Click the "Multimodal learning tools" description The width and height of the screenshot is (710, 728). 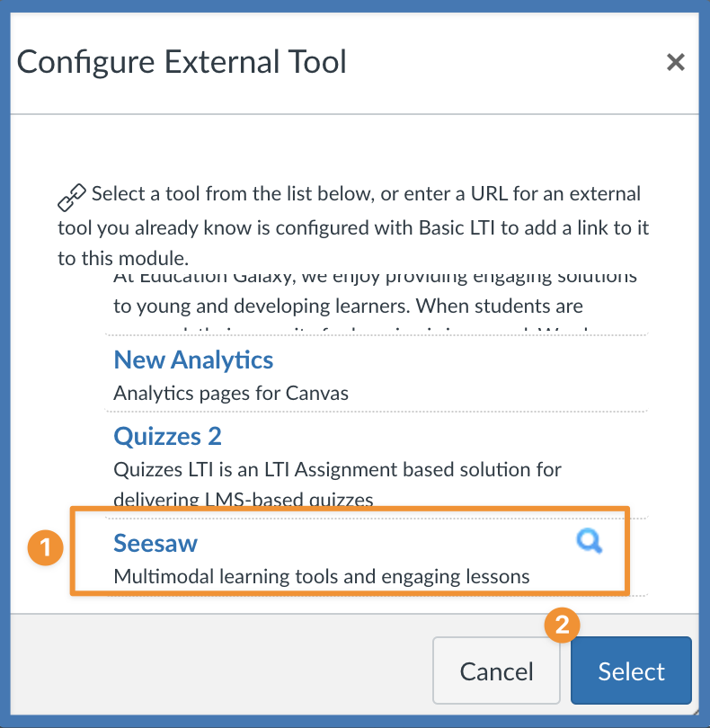[x=322, y=576]
